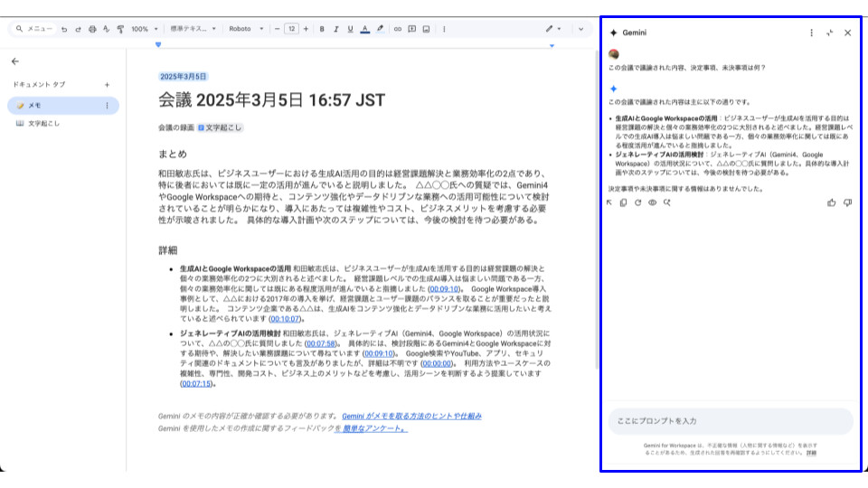Click the Gemini prompt input field
This screenshot has height=488, width=868.
pos(730,421)
